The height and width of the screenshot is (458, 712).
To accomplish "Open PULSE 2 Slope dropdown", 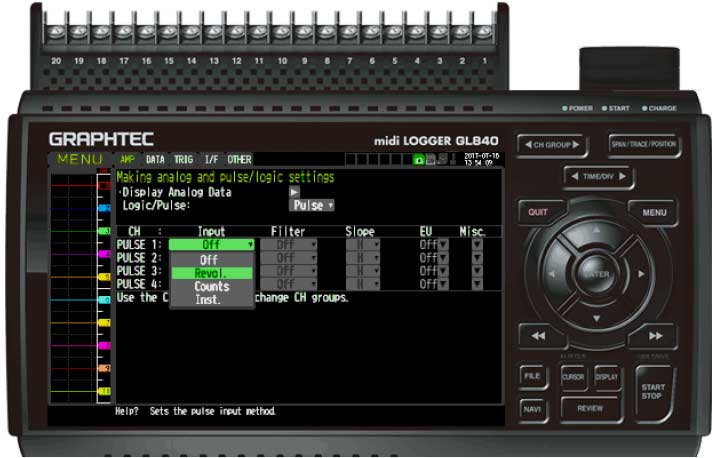I will pos(363,258).
